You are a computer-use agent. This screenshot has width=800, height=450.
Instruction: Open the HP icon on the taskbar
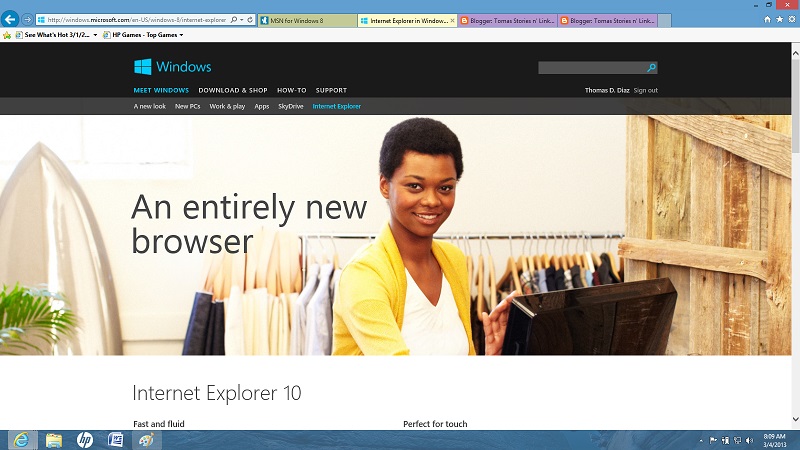(x=85, y=440)
